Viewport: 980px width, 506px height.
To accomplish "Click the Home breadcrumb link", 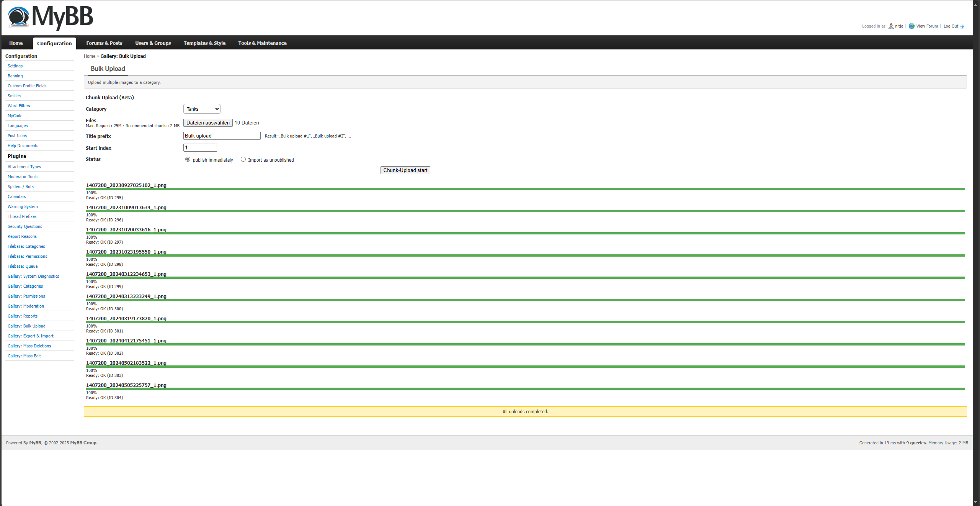I will pyautogui.click(x=90, y=56).
